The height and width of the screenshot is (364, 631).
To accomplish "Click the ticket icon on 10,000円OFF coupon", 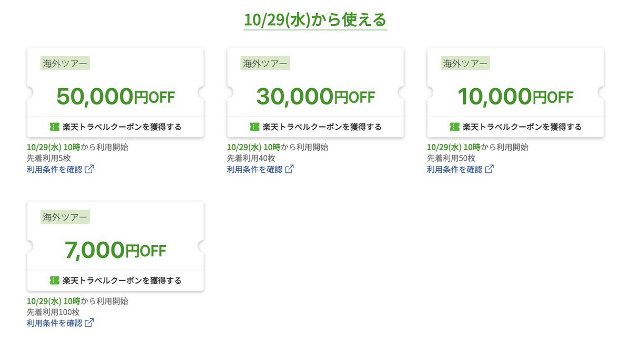I will coord(455,127).
